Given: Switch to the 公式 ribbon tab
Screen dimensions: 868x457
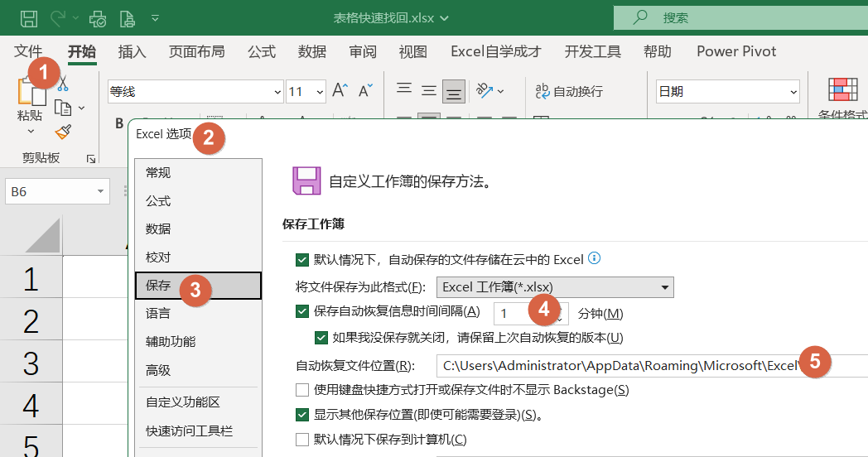Looking at the screenshot, I should [261, 51].
